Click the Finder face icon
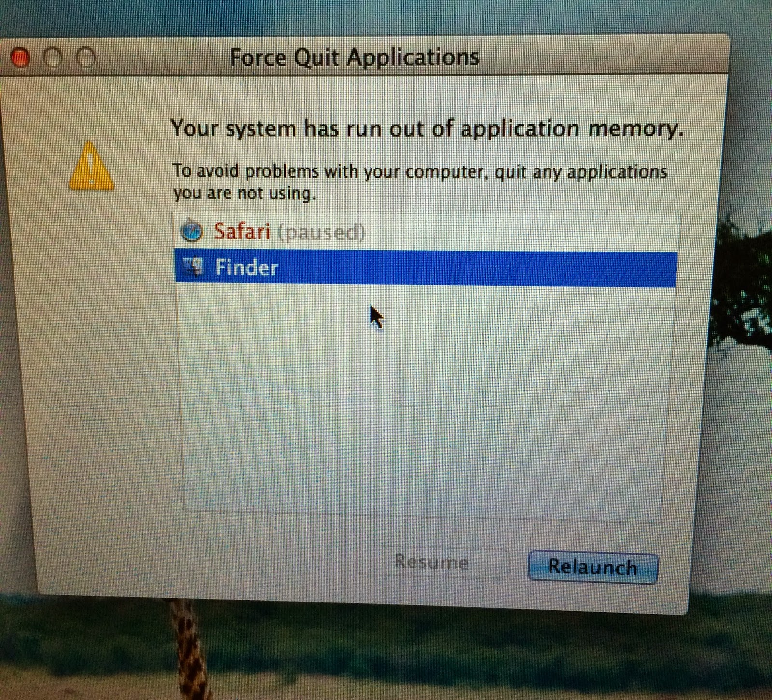Screen dimensions: 772x700 click(x=193, y=267)
